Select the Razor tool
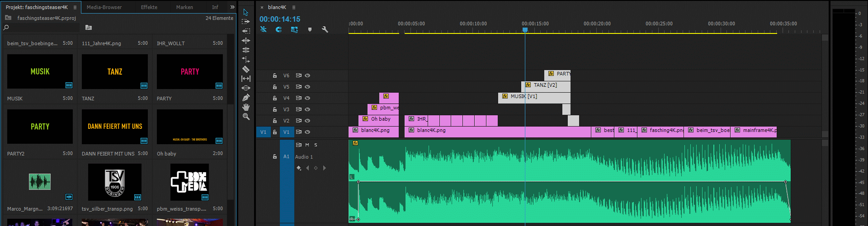This screenshot has height=226, width=868. [246, 69]
